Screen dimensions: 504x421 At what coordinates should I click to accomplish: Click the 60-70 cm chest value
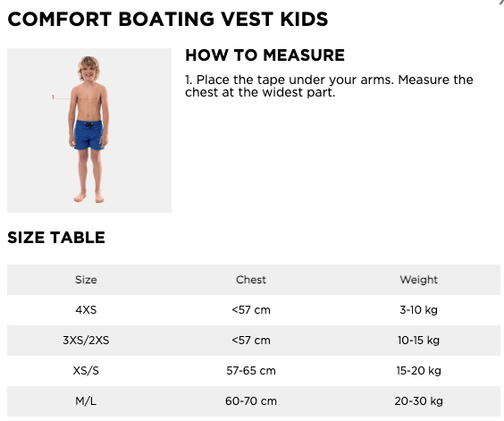pos(251,401)
